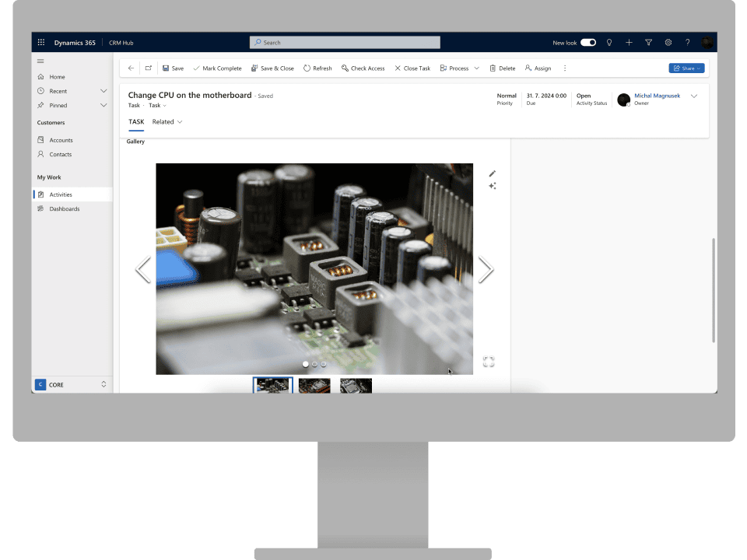
Task: Select the third gallery thumbnail
Action: pos(356,386)
